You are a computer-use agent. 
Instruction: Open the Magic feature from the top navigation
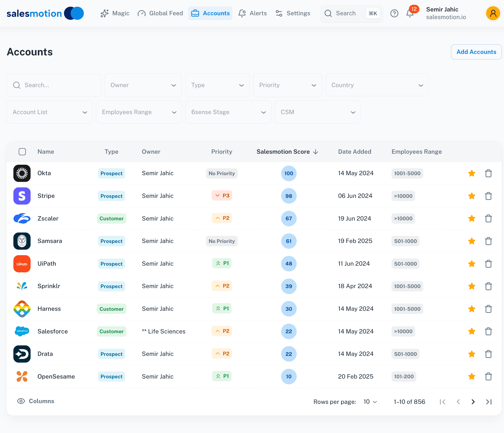[115, 13]
